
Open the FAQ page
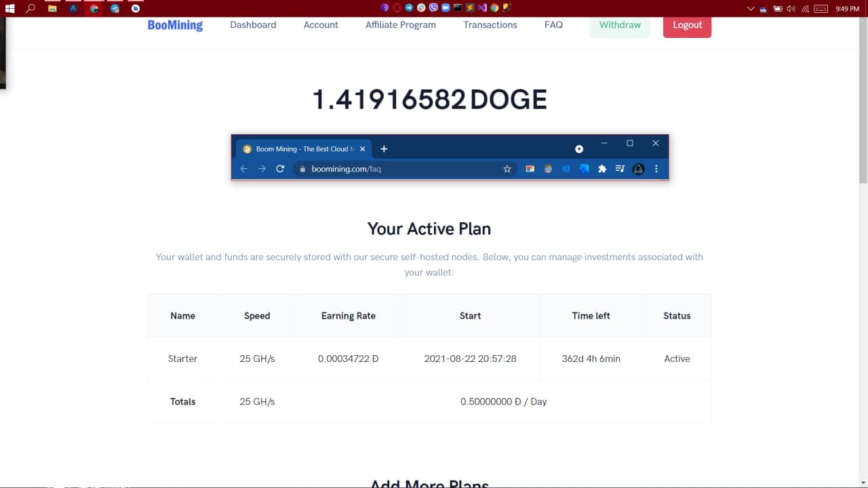tap(553, 25)
